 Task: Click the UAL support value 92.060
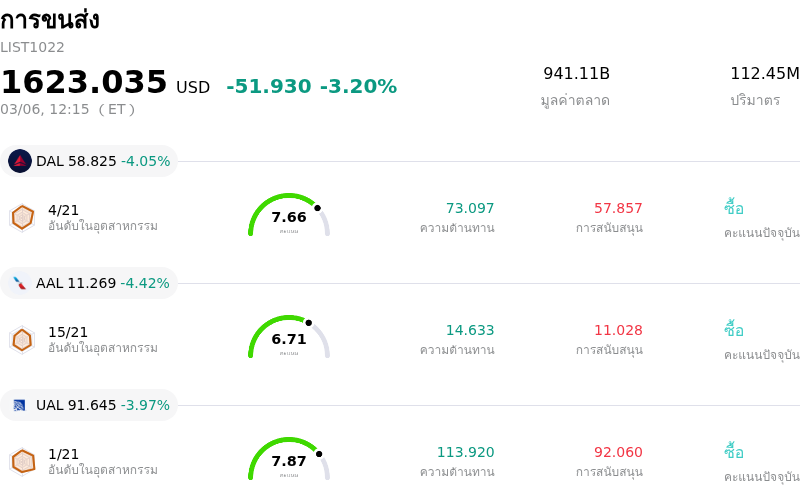(618, 452)
